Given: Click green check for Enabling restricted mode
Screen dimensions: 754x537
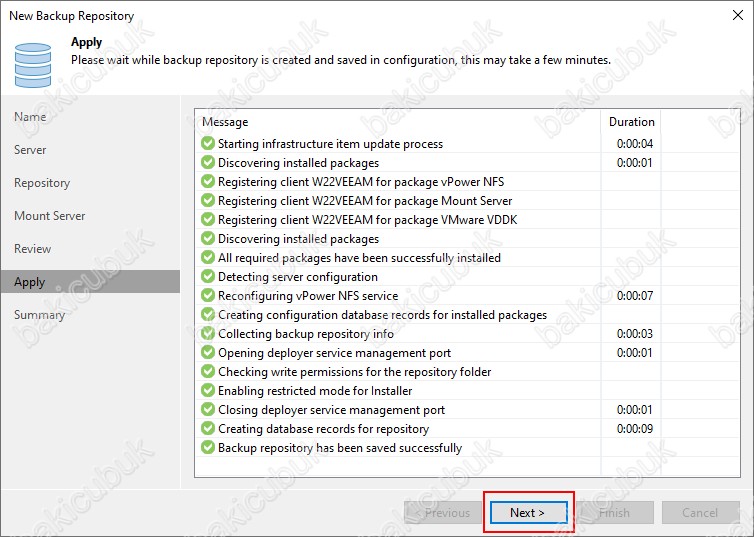Looking at the screenshot, I should tap(208, 390).
